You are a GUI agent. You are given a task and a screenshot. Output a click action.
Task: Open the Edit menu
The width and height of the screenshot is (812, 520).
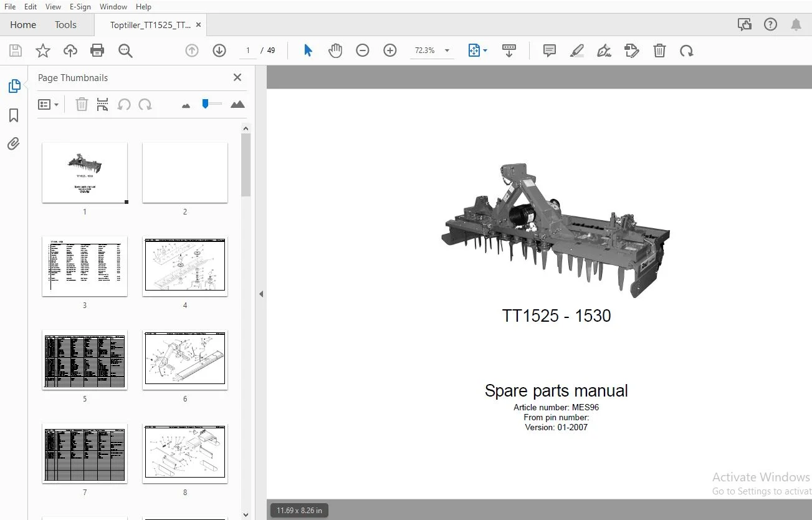point(30,6)
